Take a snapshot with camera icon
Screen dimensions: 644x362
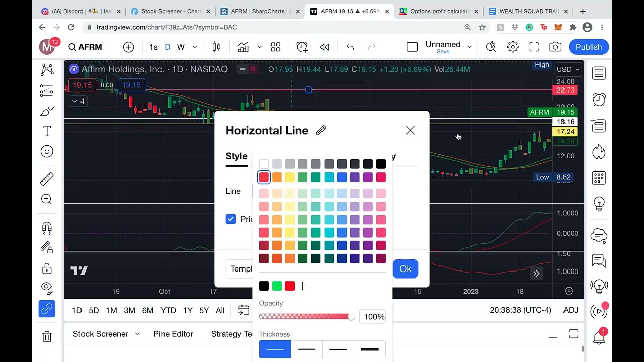[555, 47]
